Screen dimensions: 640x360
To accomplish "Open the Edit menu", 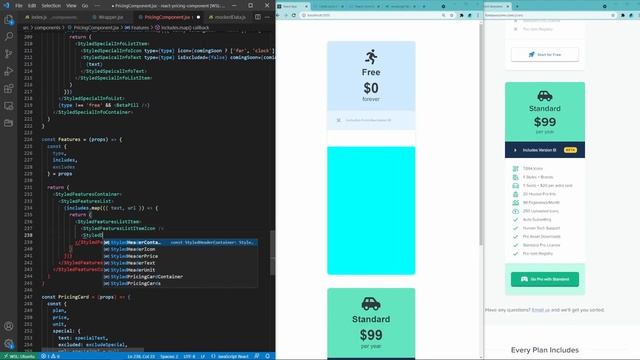I will [x=32, y=6].
